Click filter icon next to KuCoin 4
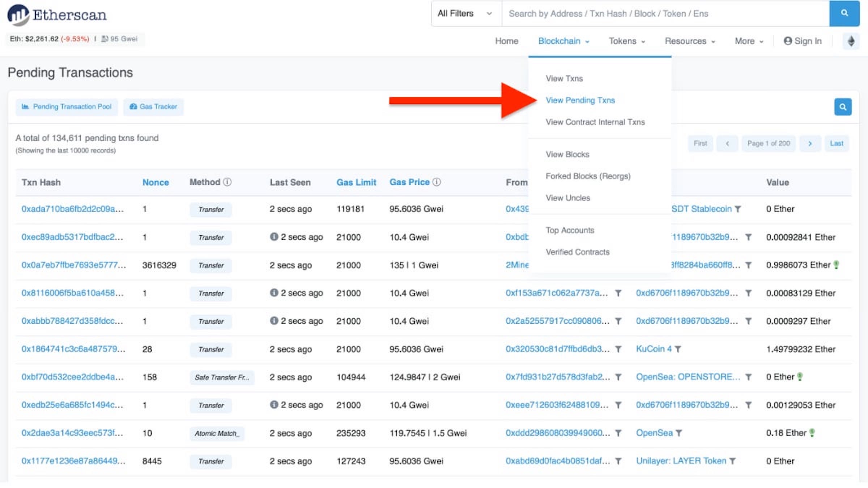This screenshot has height=488, width=868. (x=678, y=349)
